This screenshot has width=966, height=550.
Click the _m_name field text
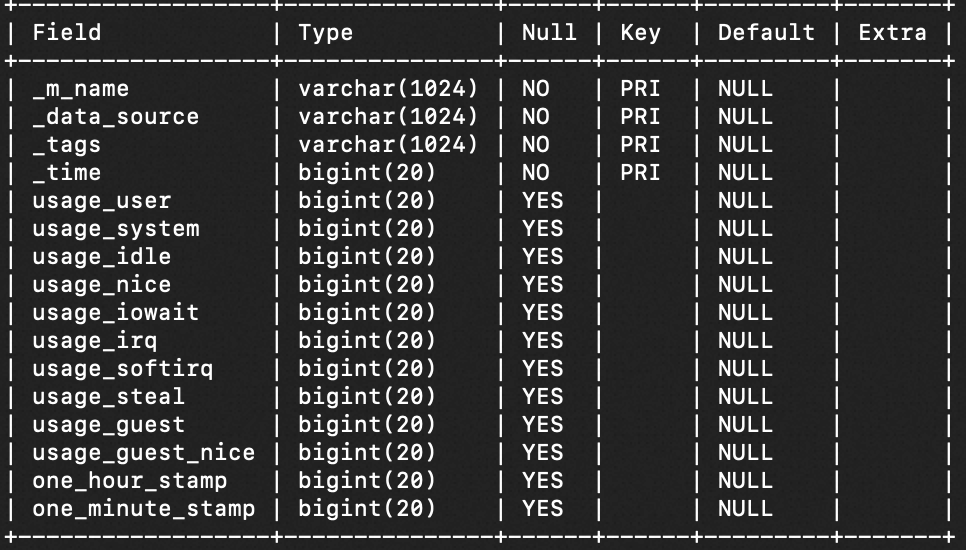click(80, 88)
